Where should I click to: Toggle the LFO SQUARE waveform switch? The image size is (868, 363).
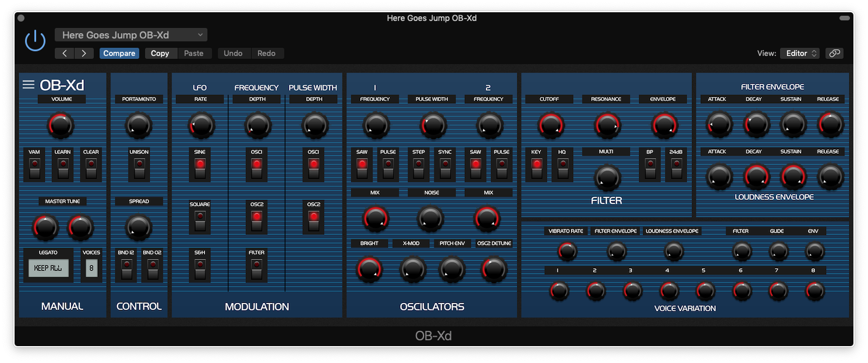pos(200,220)
